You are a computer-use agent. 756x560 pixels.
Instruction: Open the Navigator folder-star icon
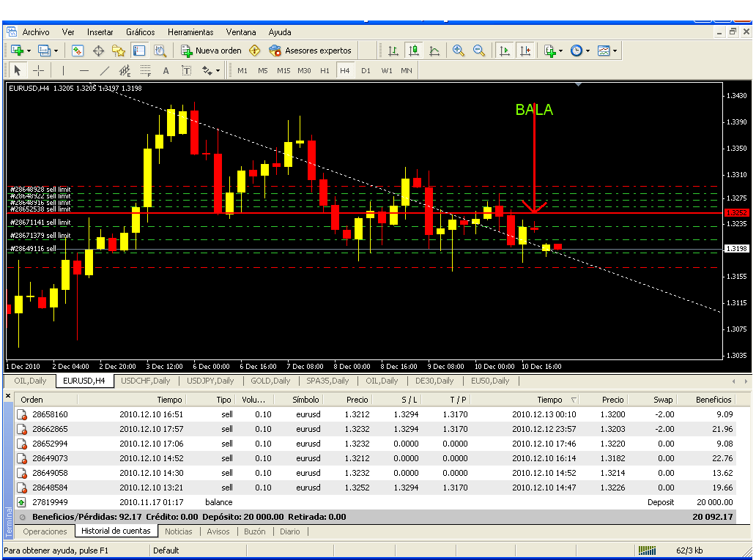click(119, 51)
